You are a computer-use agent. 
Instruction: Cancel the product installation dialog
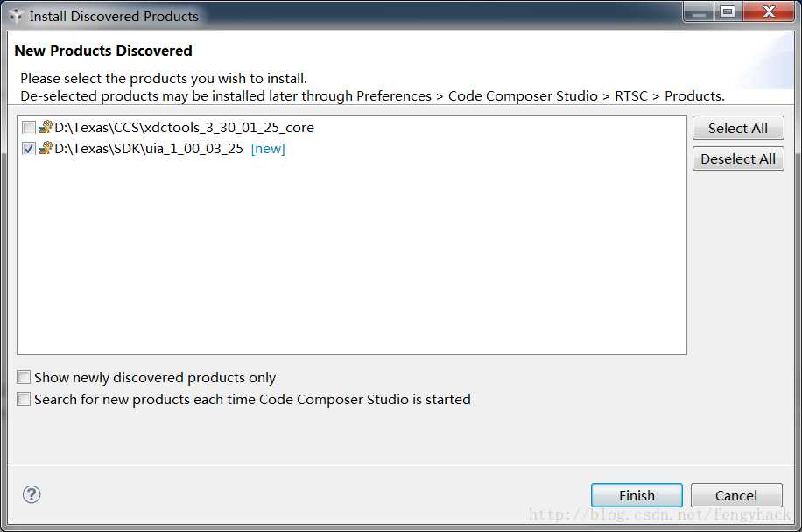[736, 495]
